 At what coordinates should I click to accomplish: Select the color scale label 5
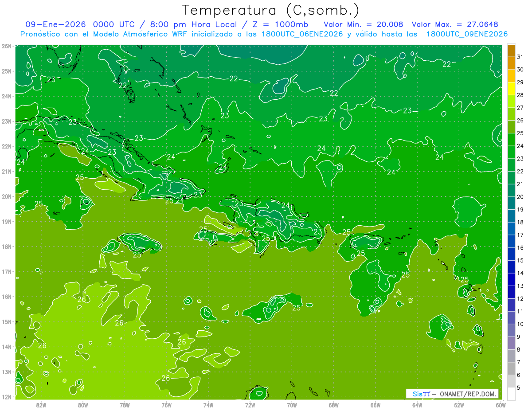[519, 388]
